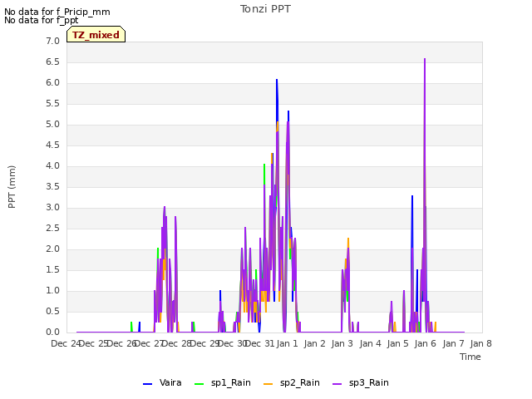Viewport: 532px width, 399px height.
Task: Click the TZ_mixed label box
Action: pos(96,34)
